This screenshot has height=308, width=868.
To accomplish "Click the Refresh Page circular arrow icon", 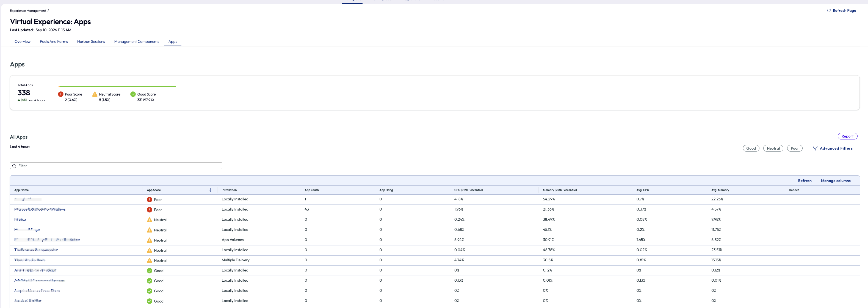I will click(x=829, y=10).
